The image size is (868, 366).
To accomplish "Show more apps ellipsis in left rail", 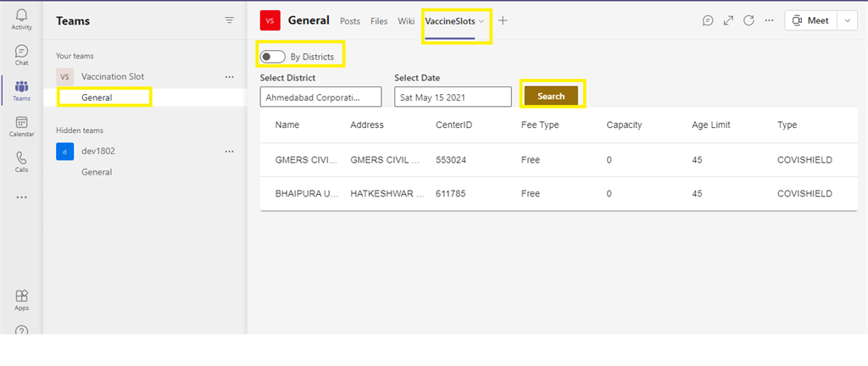I will [x=21, y=197].
